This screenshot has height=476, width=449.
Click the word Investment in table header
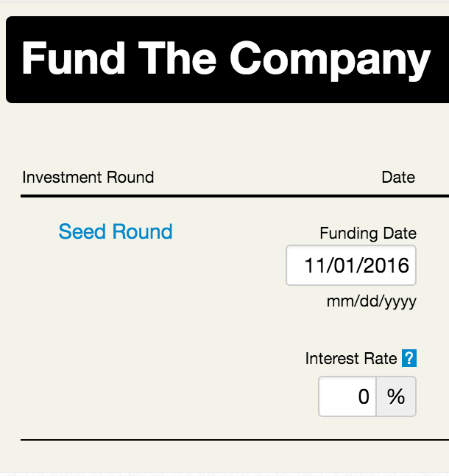[x=61, y=178]
